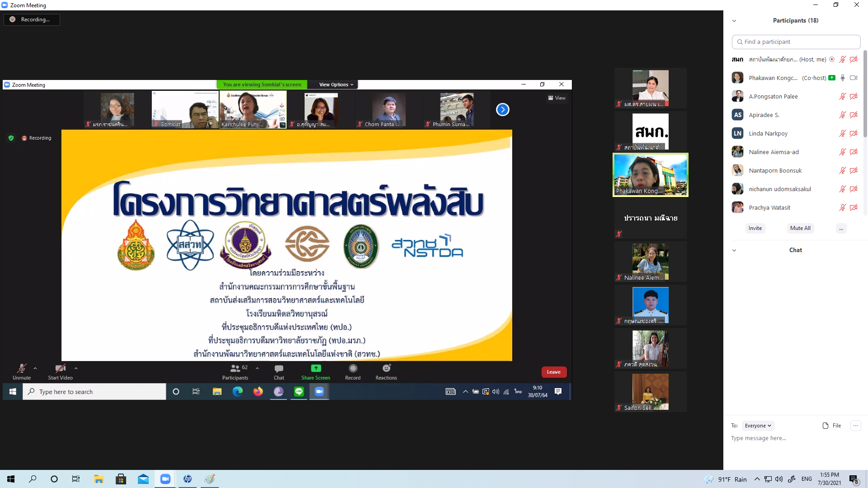The width and height of the screenshot is (868, 488).
Task: Click Start Video camera icon in shared screen
Action: [x=60, y=368]
